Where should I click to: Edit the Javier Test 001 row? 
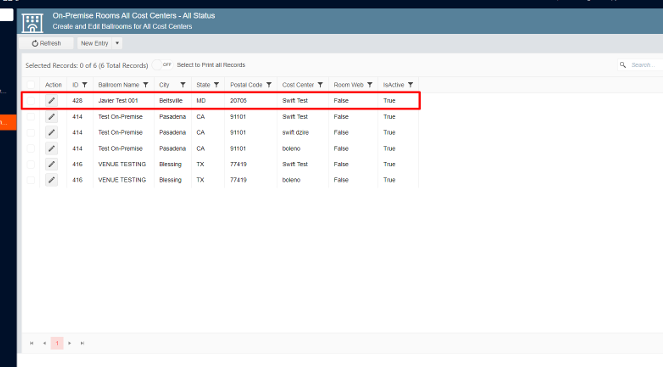(x=52, y=101)
